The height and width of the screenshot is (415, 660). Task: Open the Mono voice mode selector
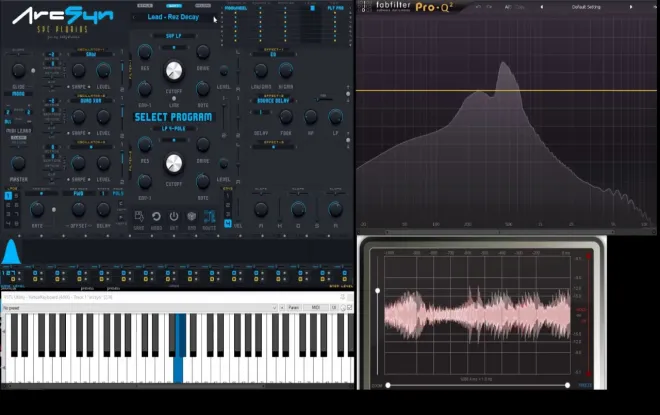tap(19, 94)
